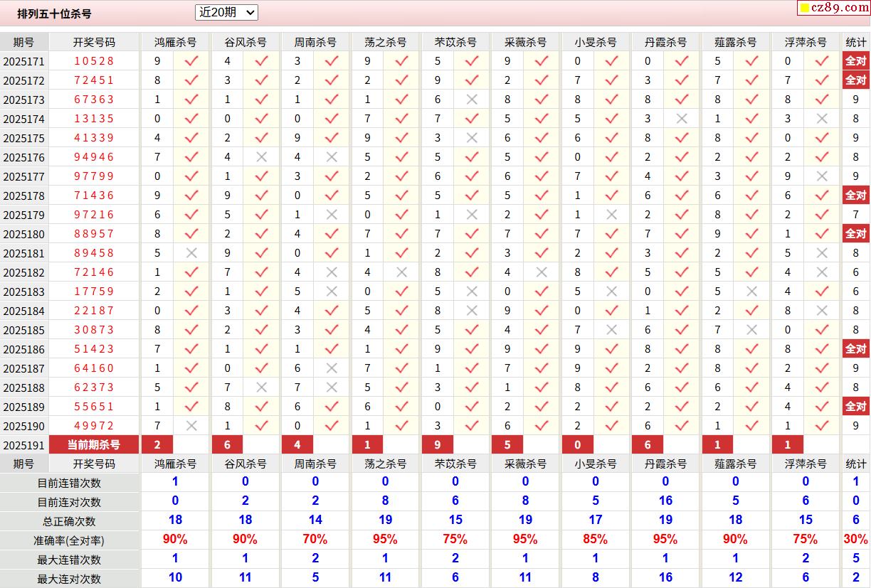Click 谷风's current kill number 6 in row 2025191
This screenshot has height=588, width=871.
[228, 445]
